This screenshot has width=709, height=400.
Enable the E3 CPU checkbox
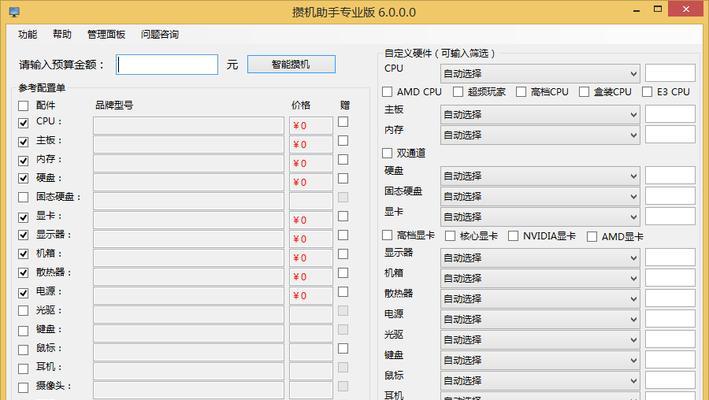(x=647, y=92)
